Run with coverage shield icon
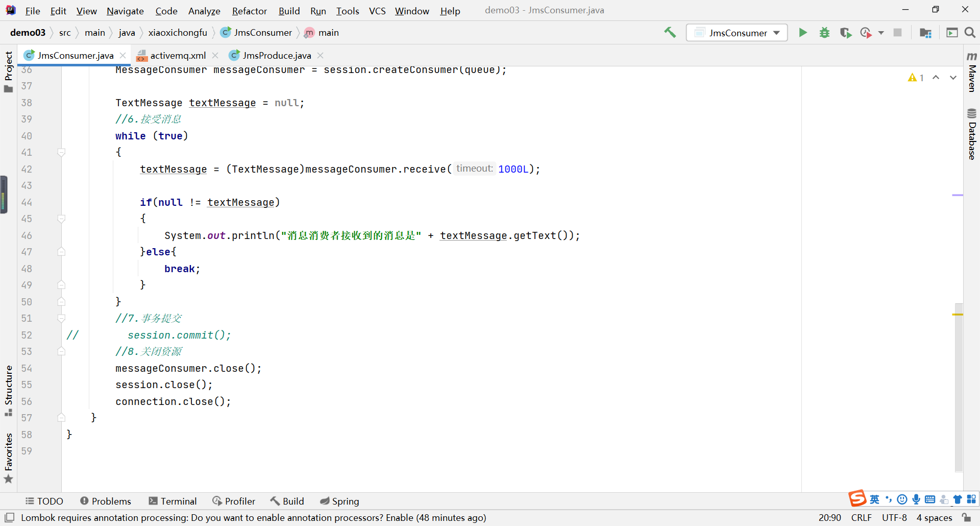The image size is (980, 526). coord(846,33)
